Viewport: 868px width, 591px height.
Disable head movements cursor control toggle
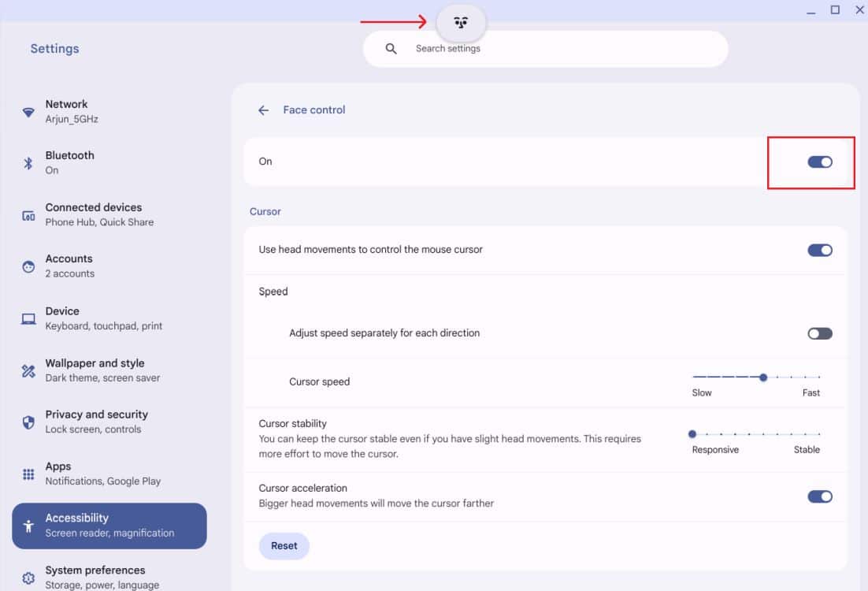[x=819, y=251]
